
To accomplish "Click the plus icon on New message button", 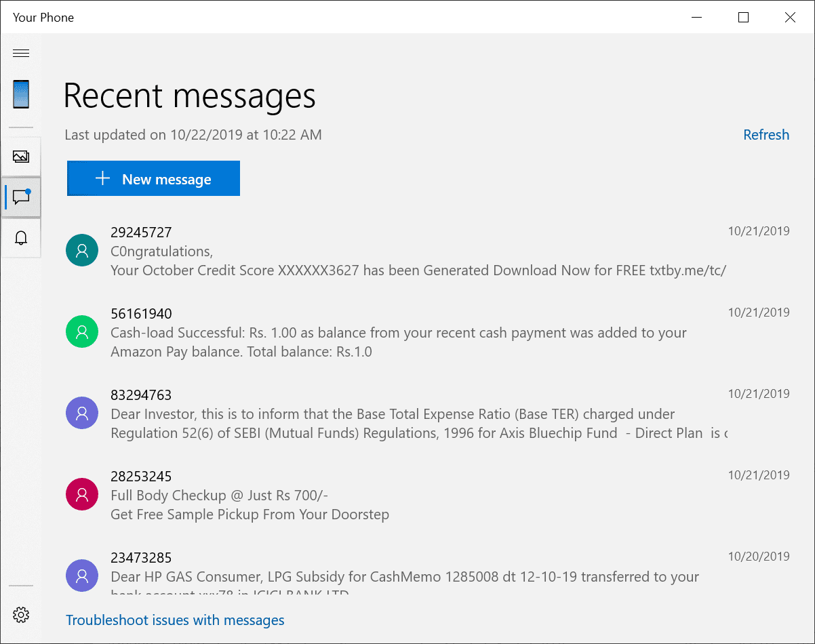I will tap(102, 178).
